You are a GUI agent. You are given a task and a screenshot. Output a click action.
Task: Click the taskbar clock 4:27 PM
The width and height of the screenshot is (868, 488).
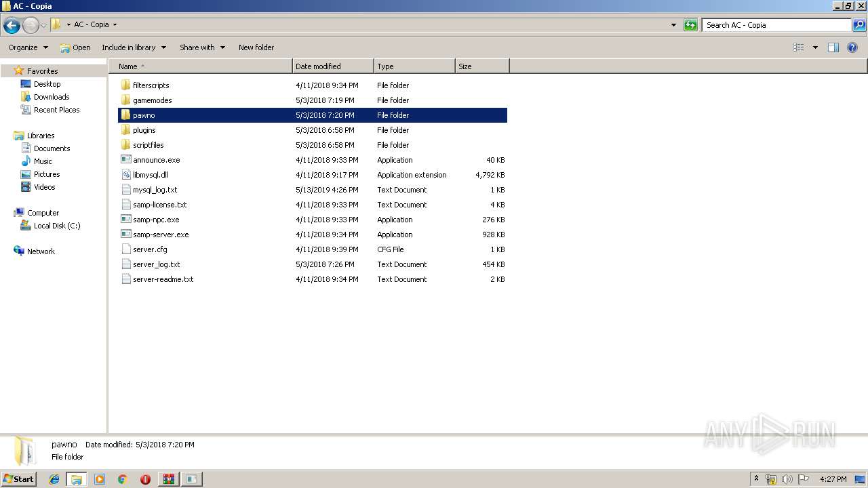pos(833,479)
